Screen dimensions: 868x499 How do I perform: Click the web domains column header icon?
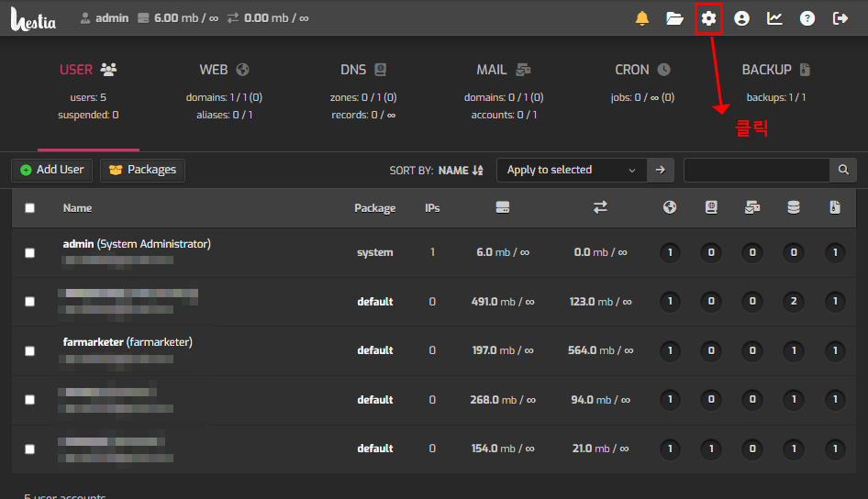(x=670, y=207)
